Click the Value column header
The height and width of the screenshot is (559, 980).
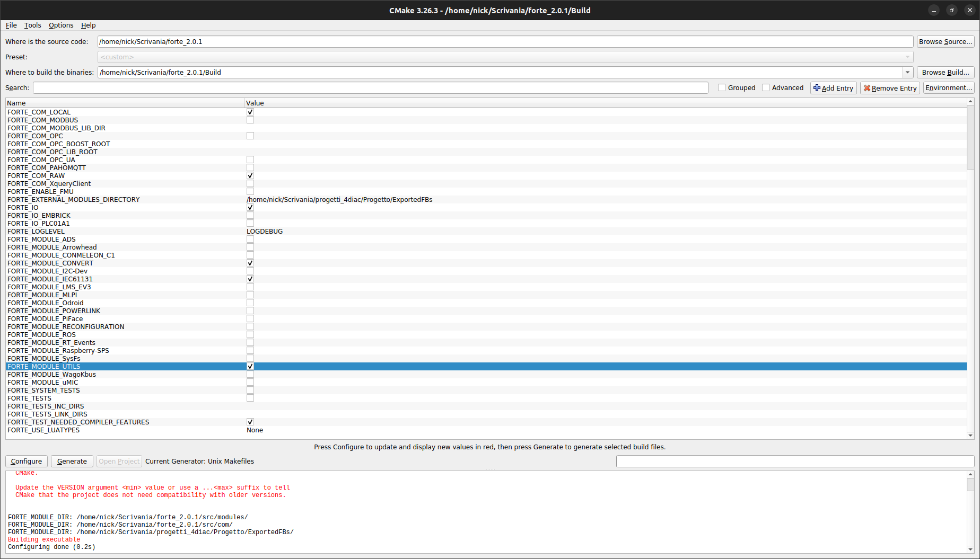(606, 103)
